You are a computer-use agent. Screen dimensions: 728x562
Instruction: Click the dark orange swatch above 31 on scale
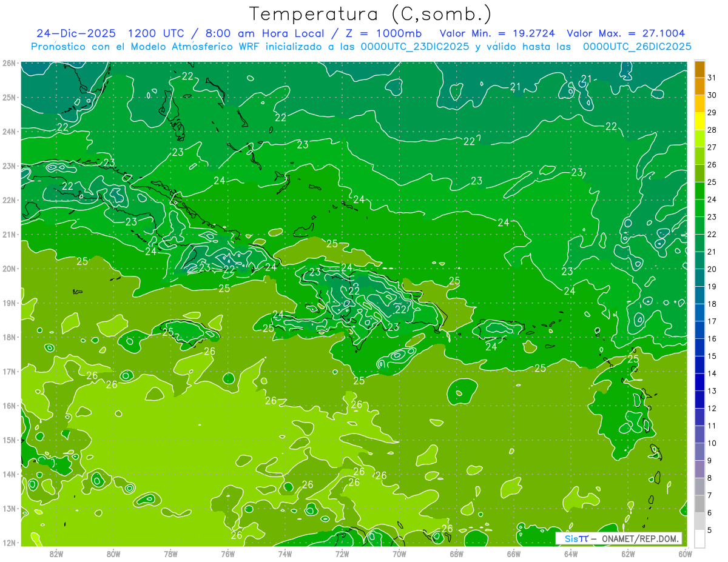coord(699,69)
